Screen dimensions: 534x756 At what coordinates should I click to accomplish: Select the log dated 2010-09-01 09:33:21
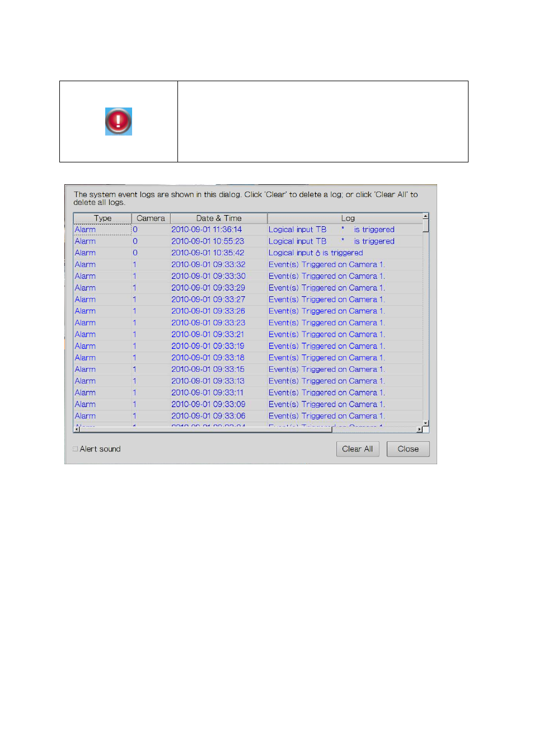[248, 334]
